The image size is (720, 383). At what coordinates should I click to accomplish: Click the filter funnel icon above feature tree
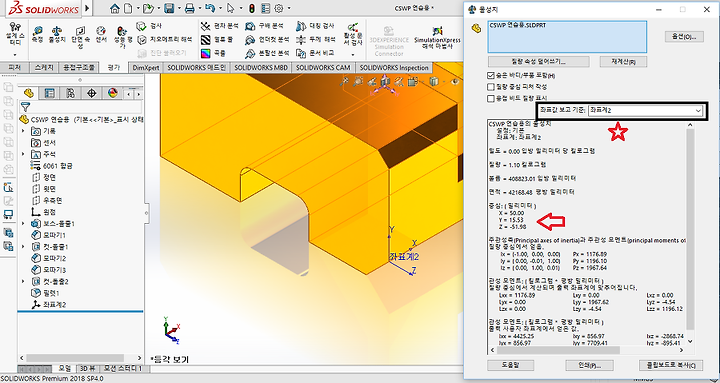26,107
